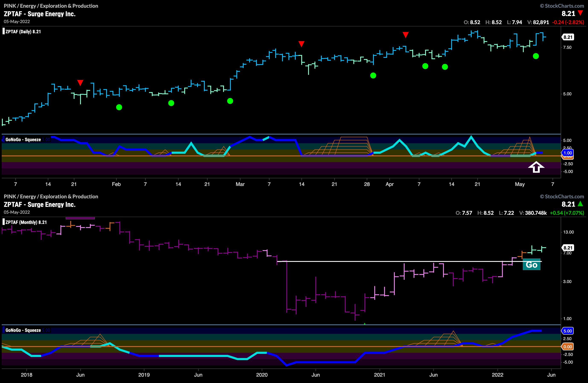
Task: Click the daily volume 82,891
Action: point(541,22)
